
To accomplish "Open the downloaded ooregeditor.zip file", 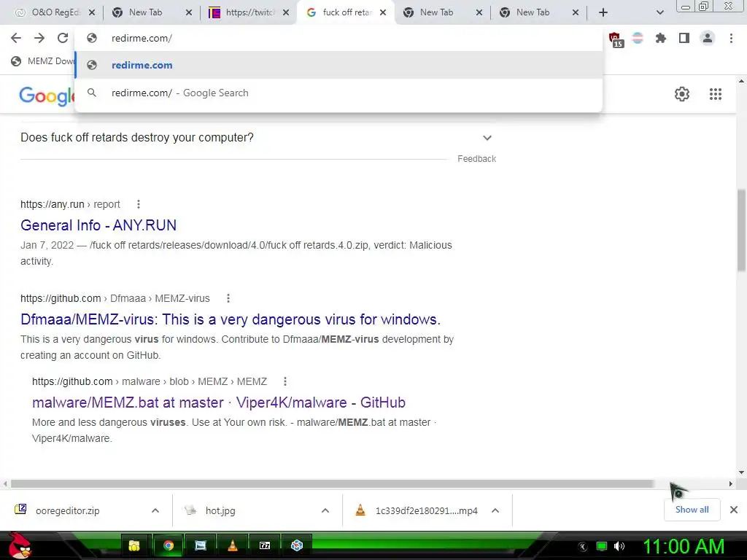I will coord(67,510).
